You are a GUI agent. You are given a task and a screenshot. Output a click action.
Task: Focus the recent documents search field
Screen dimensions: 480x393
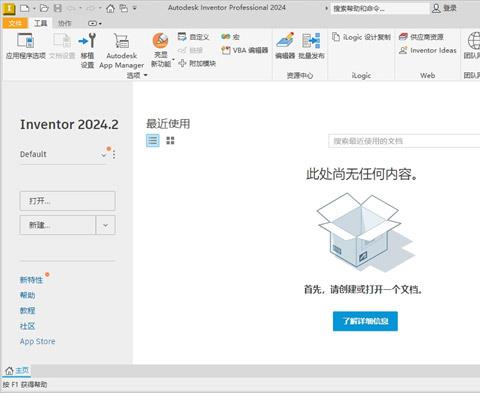point(404,141)
